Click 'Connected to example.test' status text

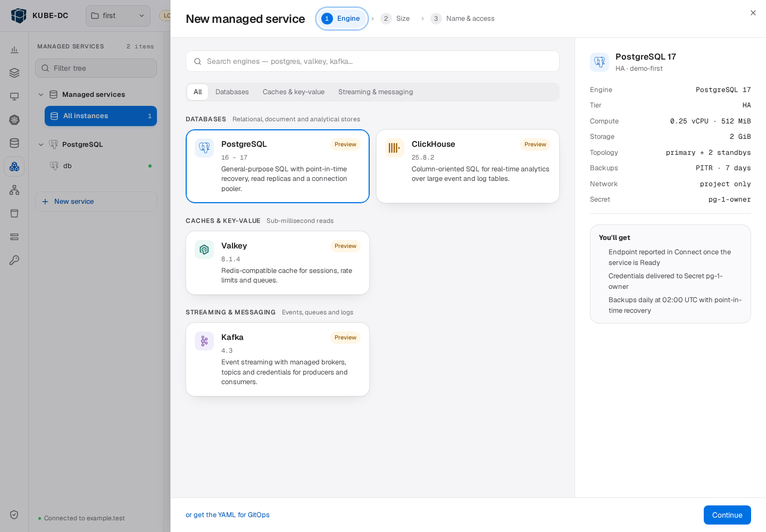(85, 518)
